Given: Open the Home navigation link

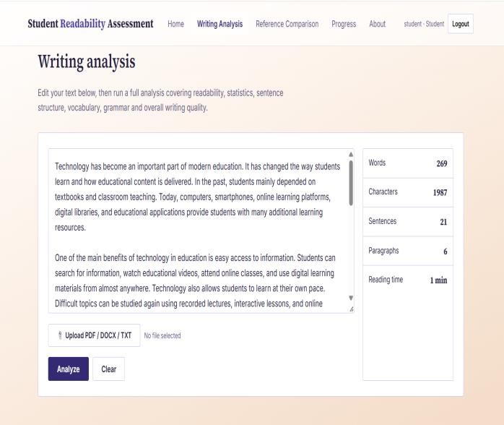Looking at the screenshot, I should 175,24.
